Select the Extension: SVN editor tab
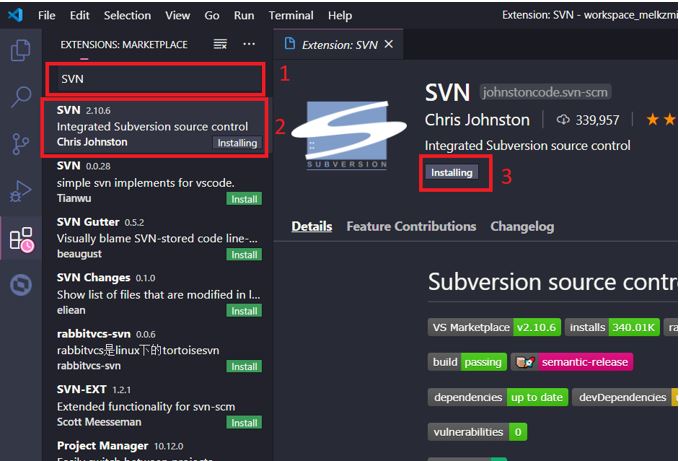 point(339,45)
